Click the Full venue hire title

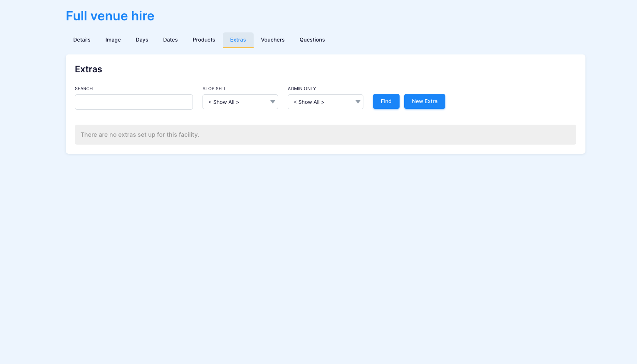(x=110, y=16)
